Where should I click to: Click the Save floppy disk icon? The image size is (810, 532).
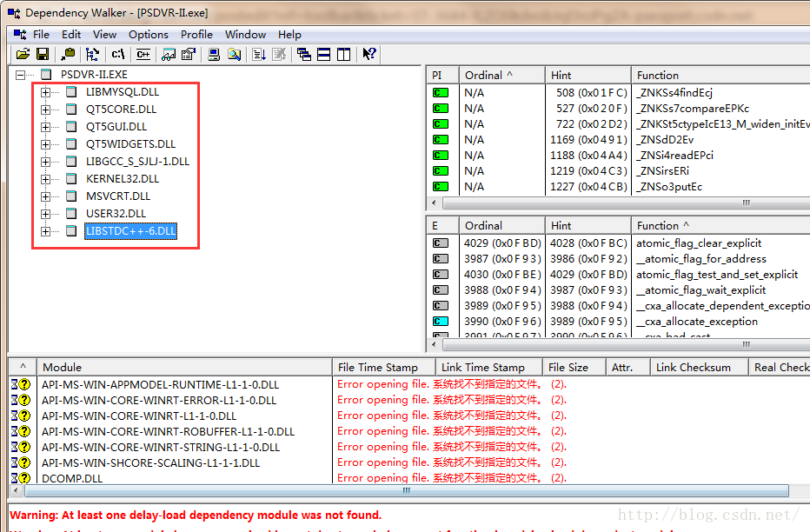click(42, 55)
